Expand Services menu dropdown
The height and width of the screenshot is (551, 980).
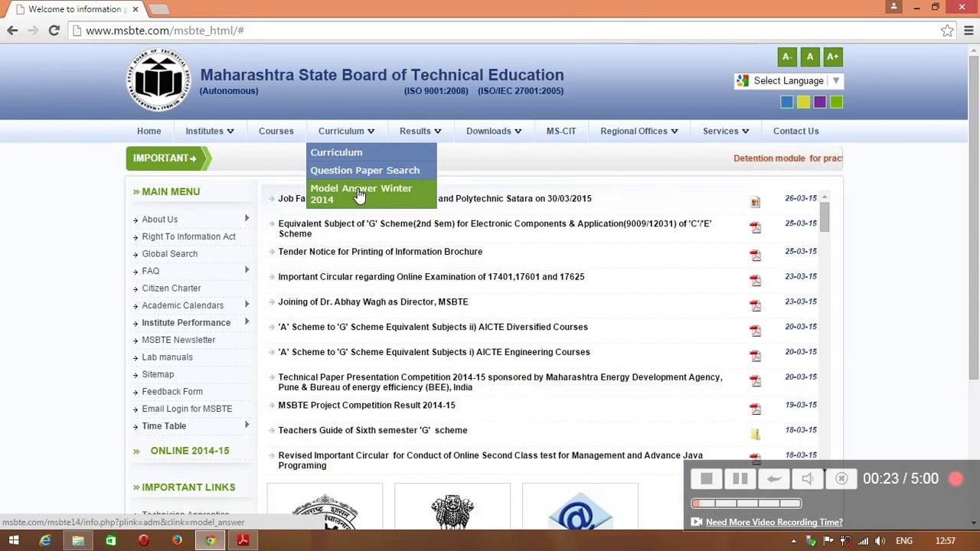coord(726,131)
